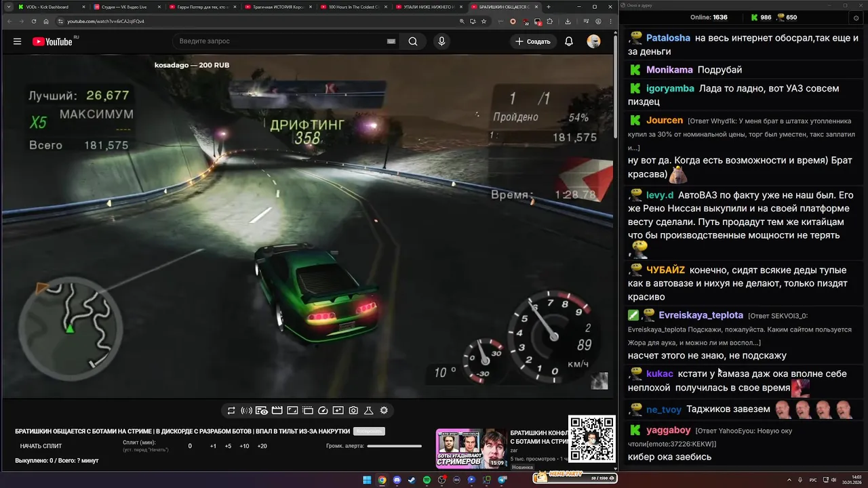This screenshot has width=868, height=488.
Task: Click the dashed pop-out window icon in toolbar
Action: point(307,410)
